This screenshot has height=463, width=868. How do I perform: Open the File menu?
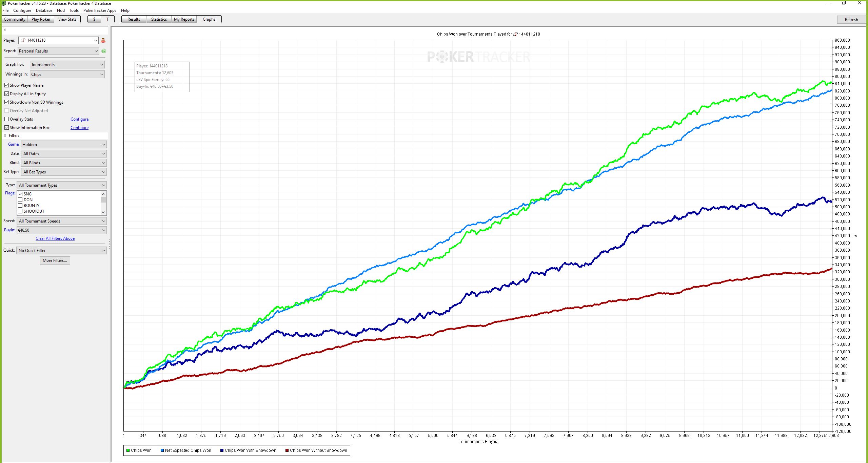coord(5,10)
